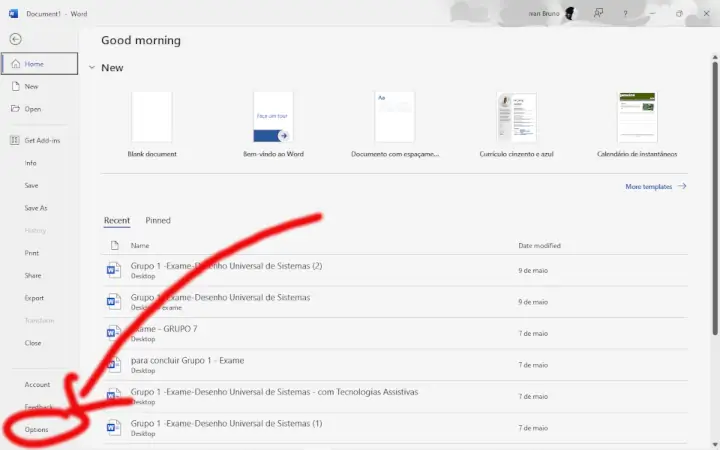
Task: Open para concluir Grupo 1 - Exame
Action: click(x=395, y=365)
